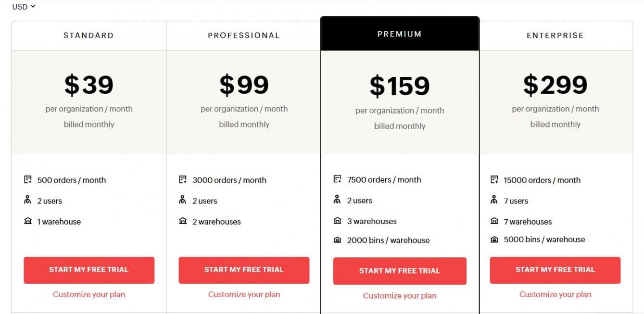Click the bins icon beside 2000 bins
644x314 pixels.
(x=337, y=240)
